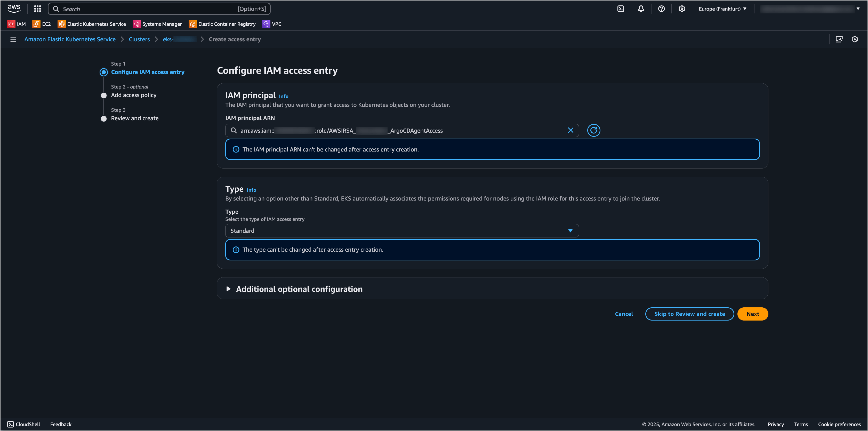Open the Type dropdown showing Standard
Viewport: 868px width, 431px height.
click(x=401, y=230)
